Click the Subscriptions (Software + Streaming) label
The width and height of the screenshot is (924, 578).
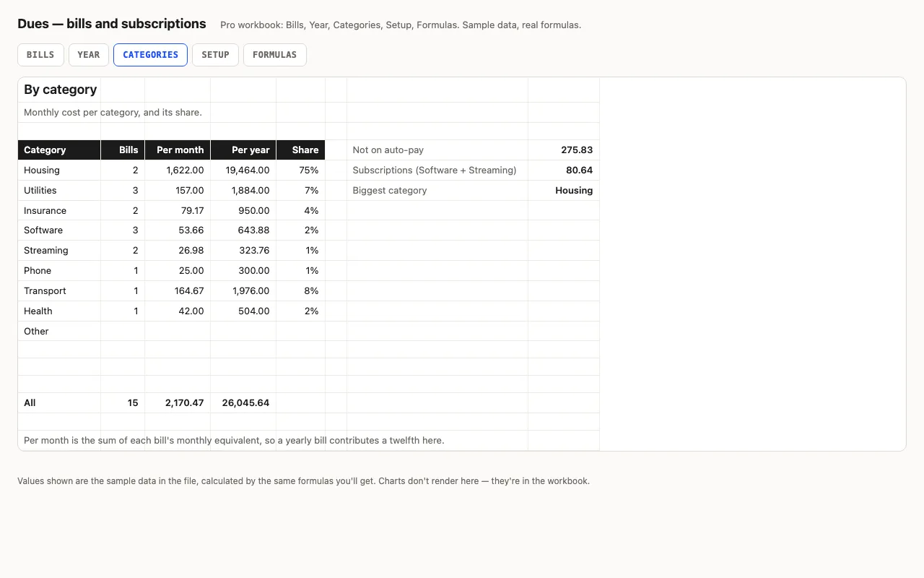[437, 171]
